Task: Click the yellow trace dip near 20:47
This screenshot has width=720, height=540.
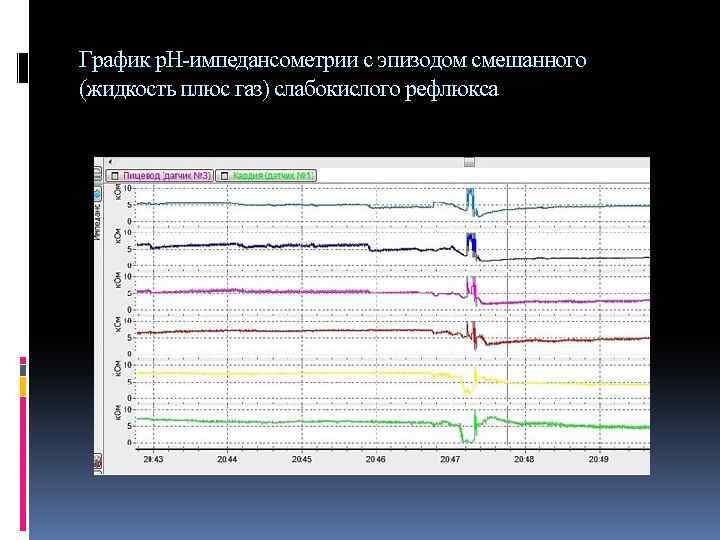Action: coord(468,388)
